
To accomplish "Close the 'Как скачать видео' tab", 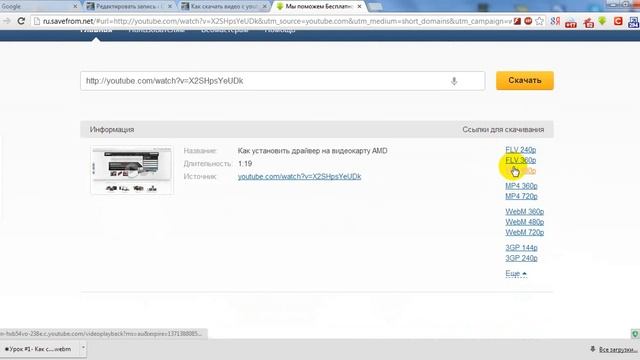I will (264, 7).
